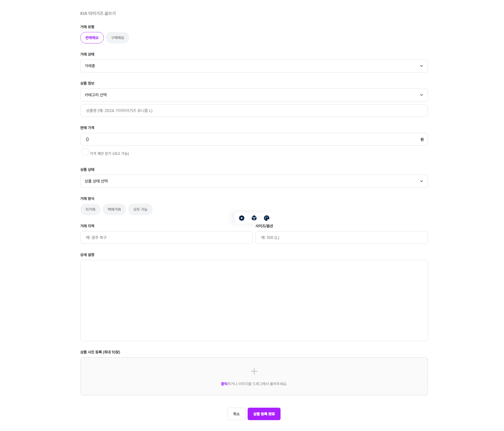Open the 거래 상태 dropdown showing 거래중
This screenshot has height=431, width=504.
click(254, 66)
